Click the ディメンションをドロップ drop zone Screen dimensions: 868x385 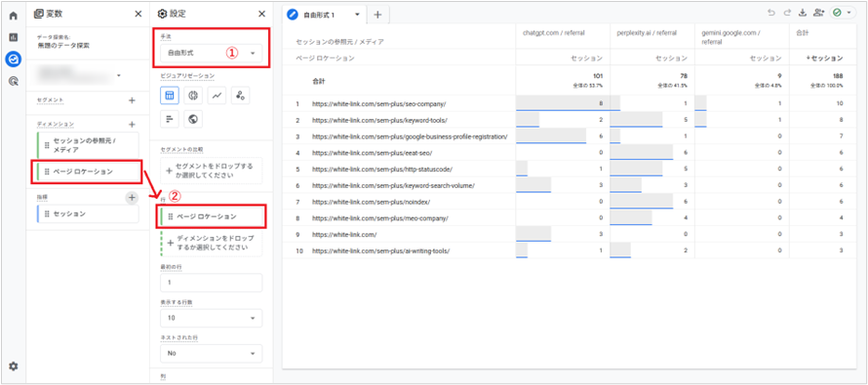coord(211,243)
